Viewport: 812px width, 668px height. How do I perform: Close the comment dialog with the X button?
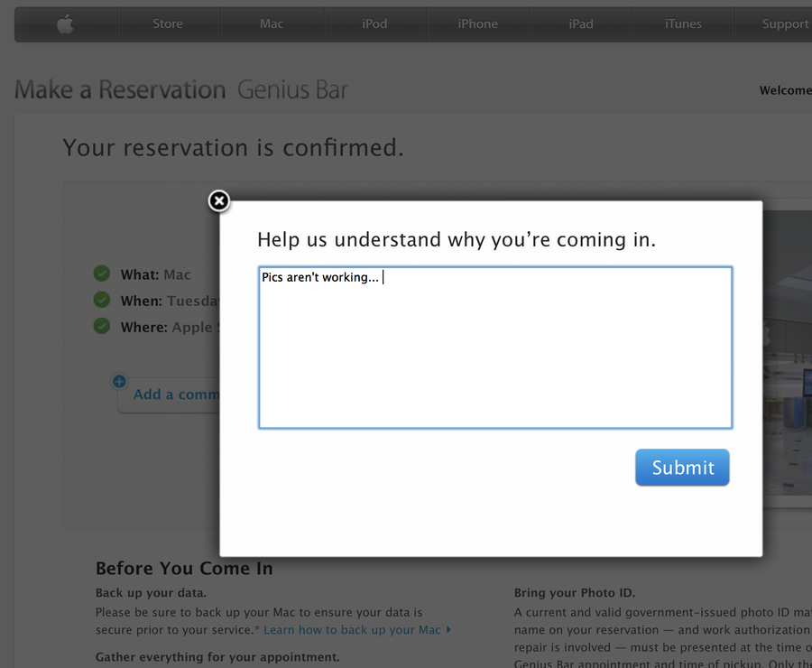click(x=219, y=200)
